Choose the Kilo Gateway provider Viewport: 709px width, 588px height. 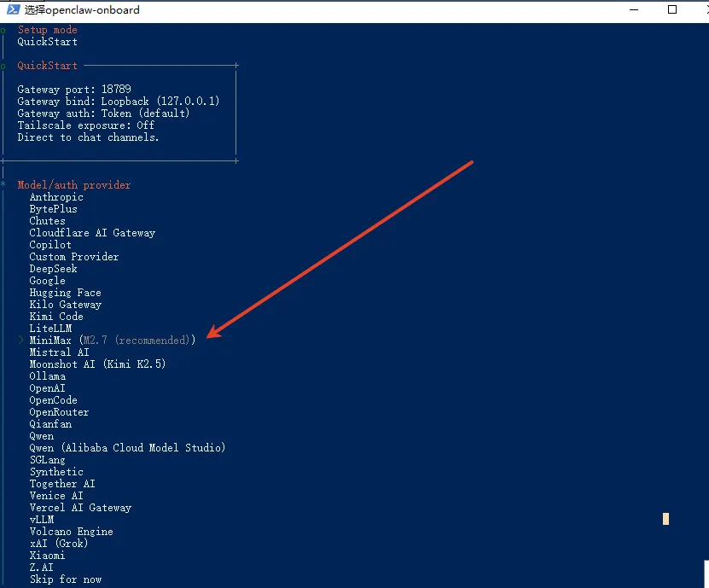tap(65, 305)
